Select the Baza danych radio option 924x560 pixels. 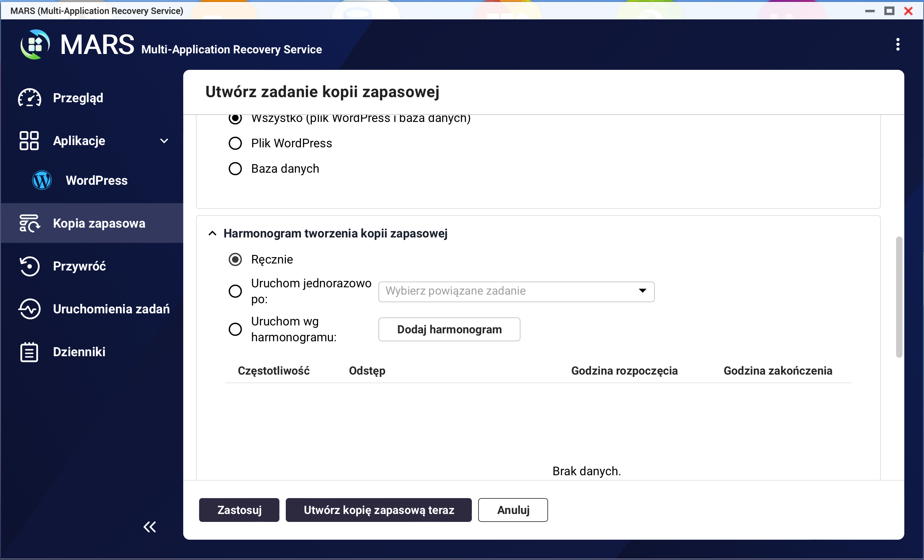[235, 169]
